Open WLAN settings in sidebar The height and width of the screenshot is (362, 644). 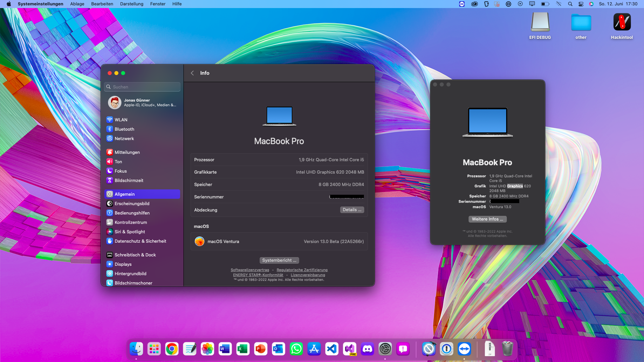[x=142, y=120]
